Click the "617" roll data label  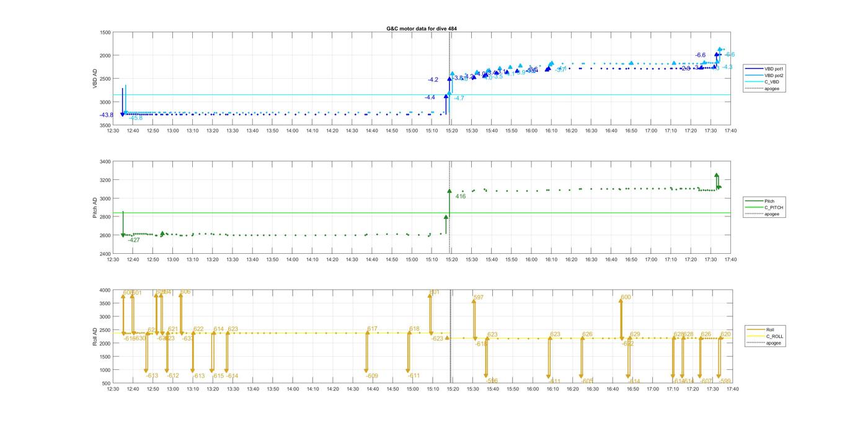click(x=372, y=329)
